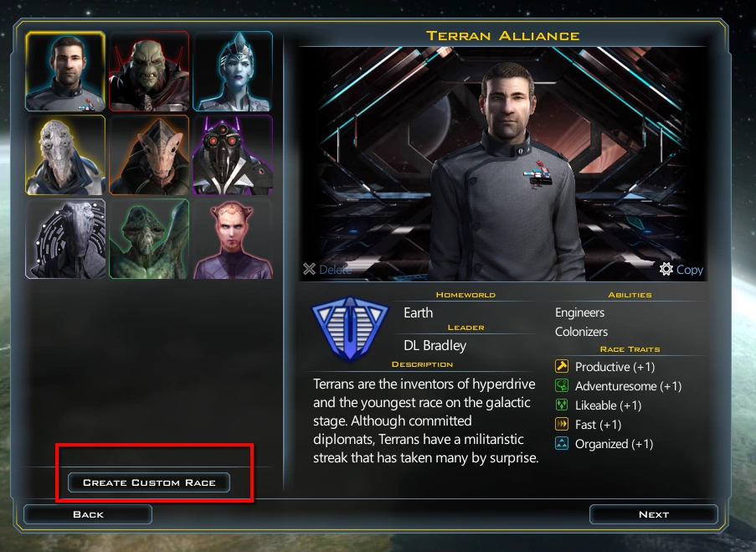756x552 pixels.
Task: Choose the green orc-like Drengin portrait
Action: click(149, 71)
